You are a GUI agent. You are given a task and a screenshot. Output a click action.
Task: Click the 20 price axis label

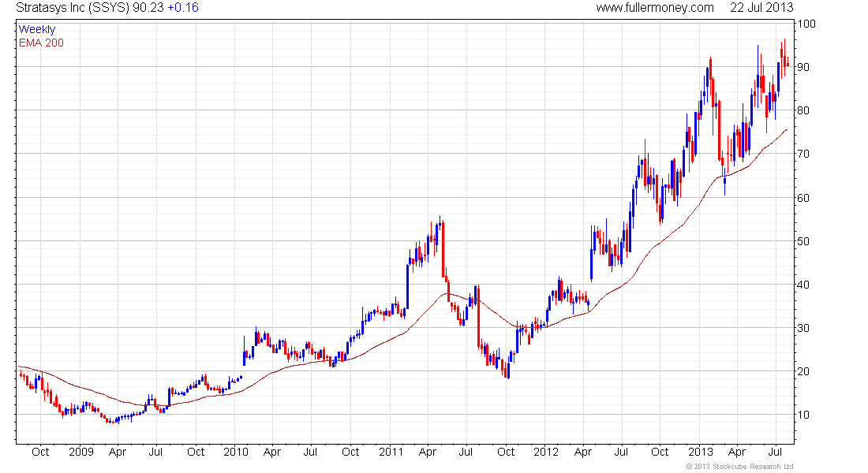[x=803, y=371]
